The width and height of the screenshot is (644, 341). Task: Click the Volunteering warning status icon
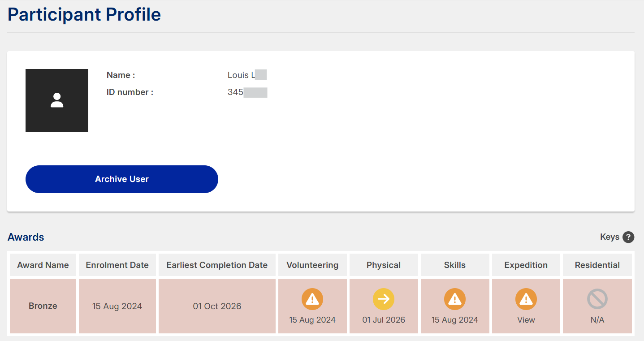[x=312, y=299]
